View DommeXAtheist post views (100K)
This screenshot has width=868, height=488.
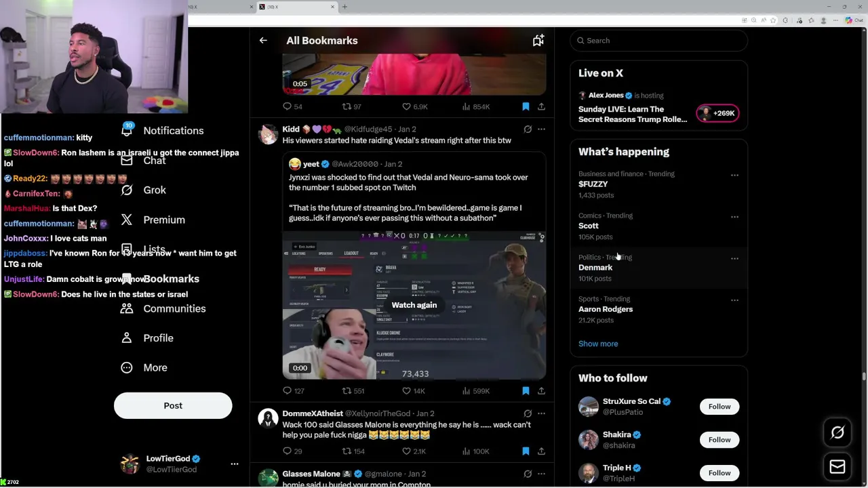(475, 451)
